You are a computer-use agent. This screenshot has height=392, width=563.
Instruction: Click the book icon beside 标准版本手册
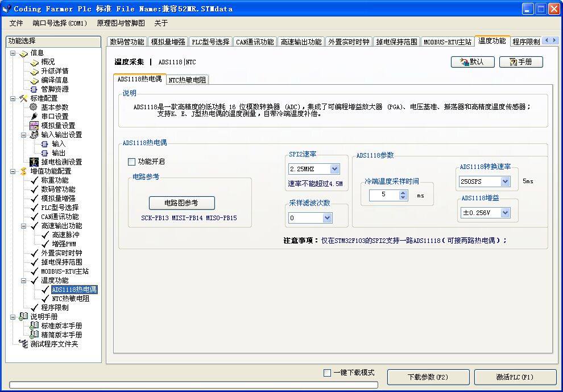[x=34, y=325]
